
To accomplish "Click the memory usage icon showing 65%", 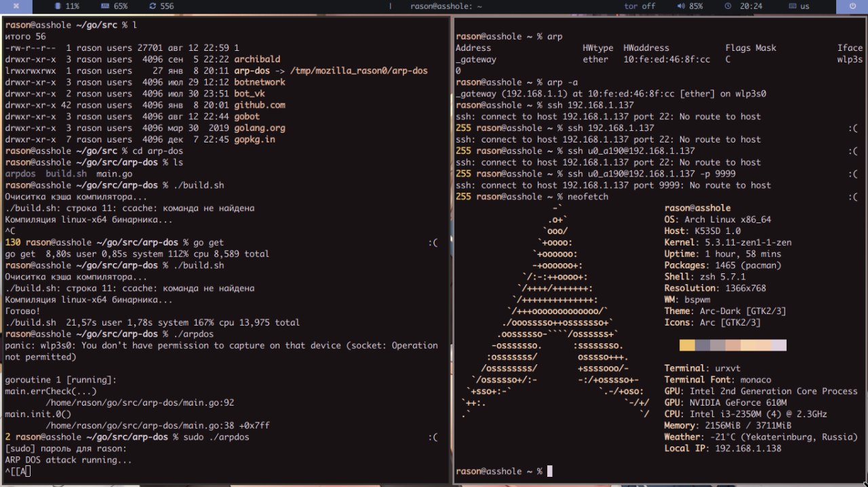I will [104, 6].
